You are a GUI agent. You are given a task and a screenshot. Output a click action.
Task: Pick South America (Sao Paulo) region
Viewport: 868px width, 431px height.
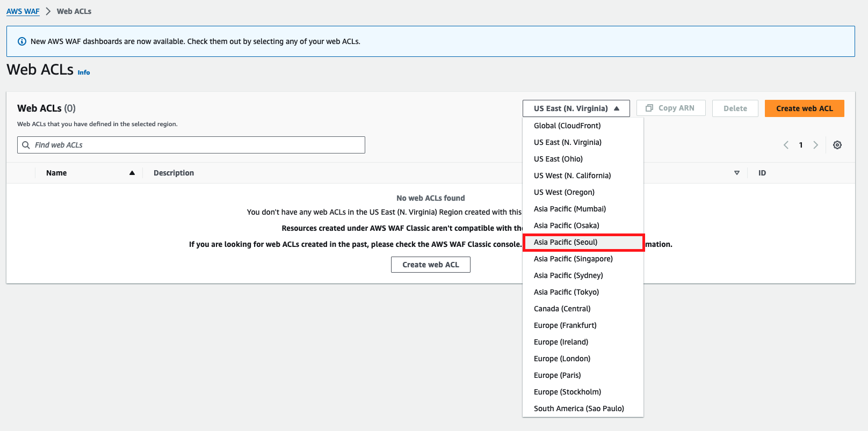pyautogui.click(x=578, y=408)
